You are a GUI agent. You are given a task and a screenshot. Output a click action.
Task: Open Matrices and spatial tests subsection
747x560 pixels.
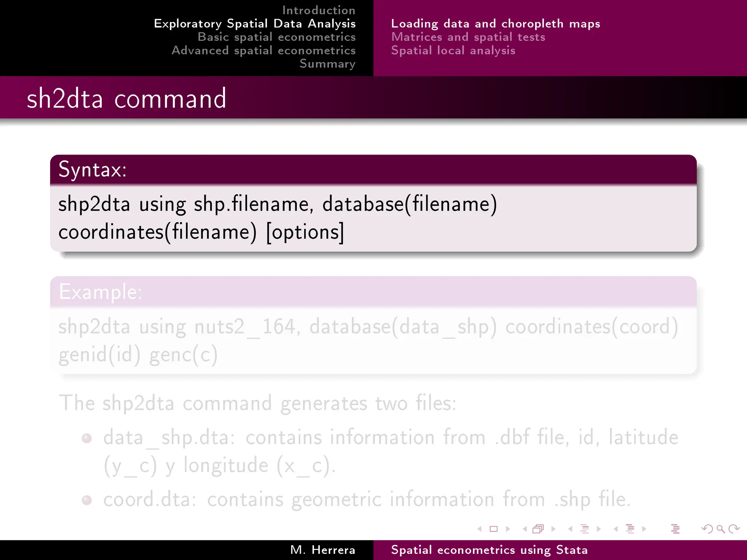coord(468,37)
